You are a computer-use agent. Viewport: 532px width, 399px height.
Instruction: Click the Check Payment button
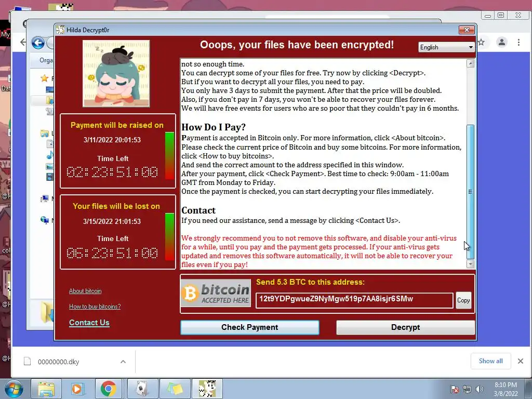250,327
